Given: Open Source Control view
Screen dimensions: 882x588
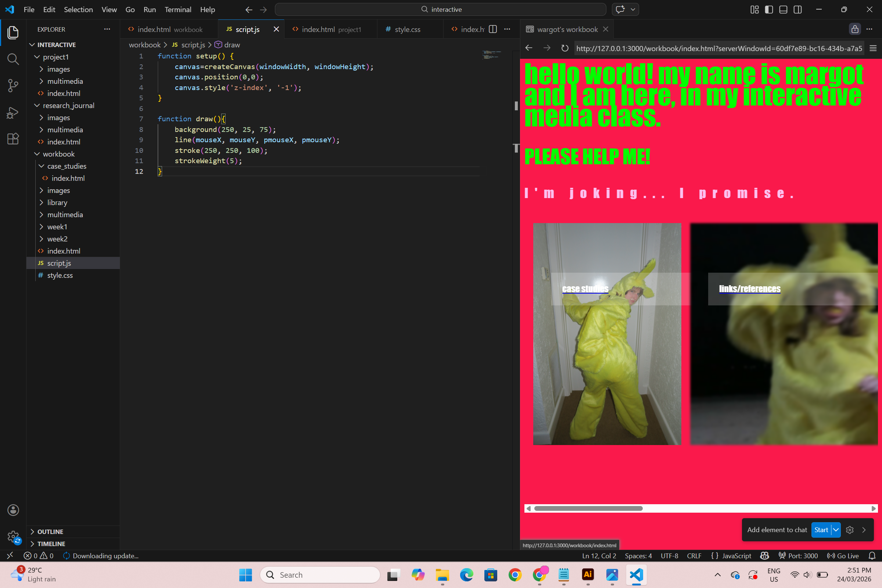Looking at the screenshot, I should [13, 86].
